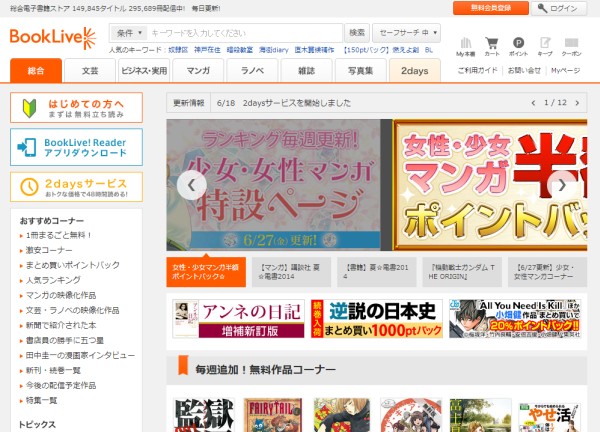600x432 pixels.
Task: Click the BookLive logo
Action: point(53,37)
